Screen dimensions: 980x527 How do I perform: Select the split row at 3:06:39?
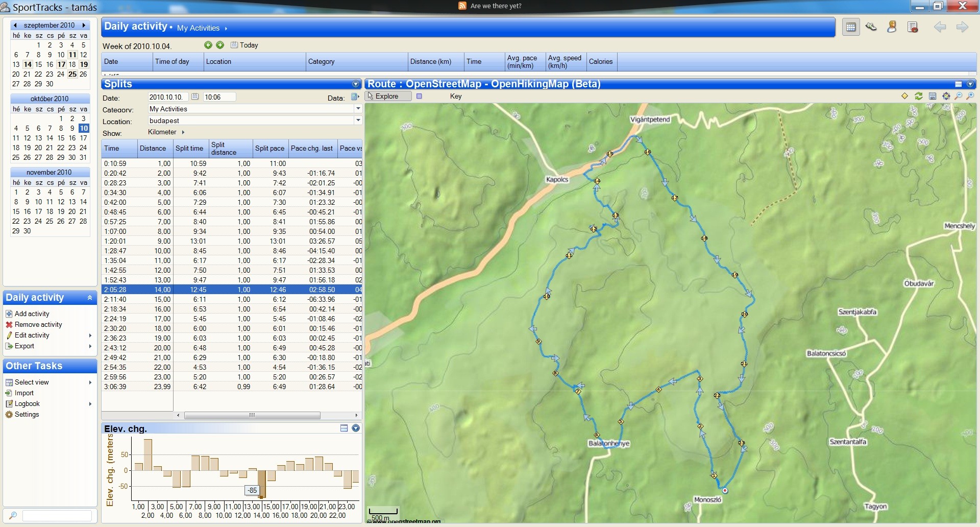coord(232,387)
